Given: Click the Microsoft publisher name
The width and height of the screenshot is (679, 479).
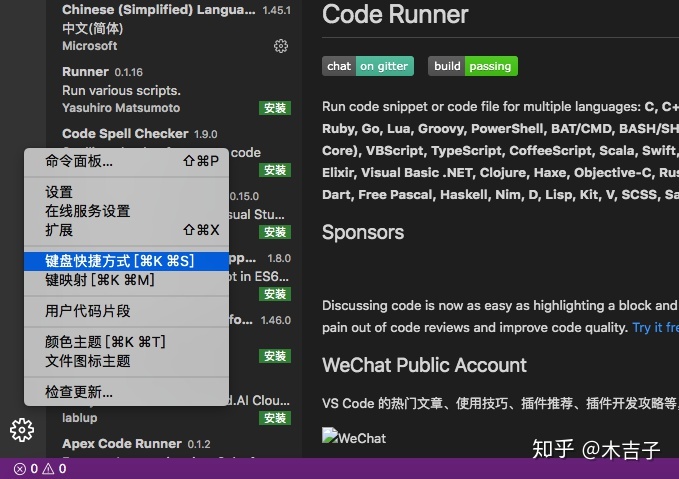Looking at the screenshot, I should coord(90,46).
